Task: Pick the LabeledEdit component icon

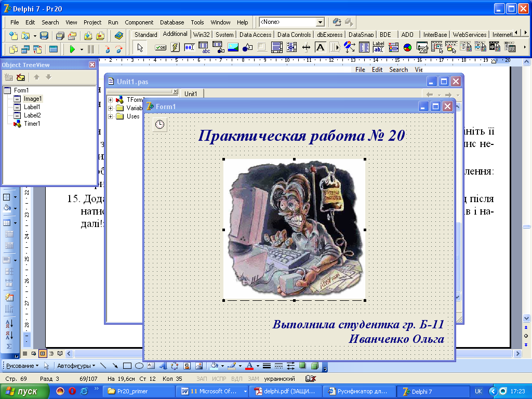Action: 378,47
